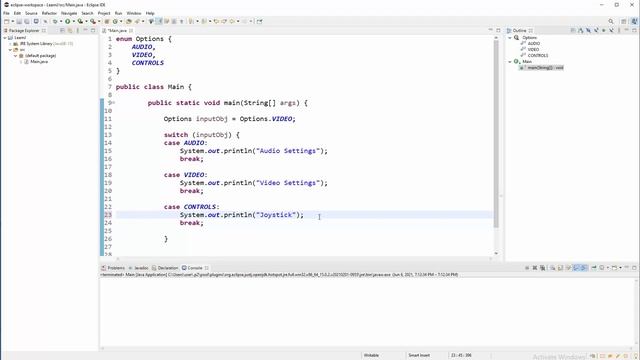Open the Help menu
This screenshot has width=640, height=360.
pyautogui.click(x=150, y=13)
